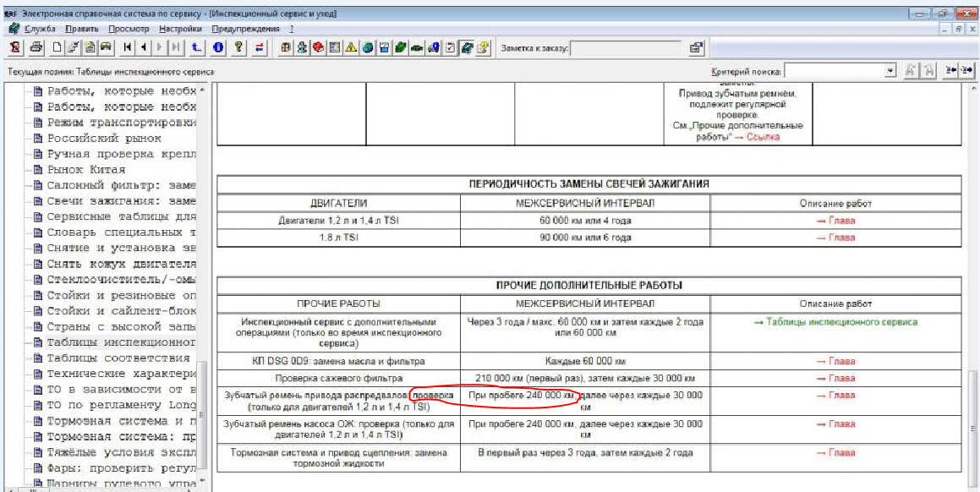
Task: Click the cell '60 000 км или 4 года'
Action: click(585, 221)
